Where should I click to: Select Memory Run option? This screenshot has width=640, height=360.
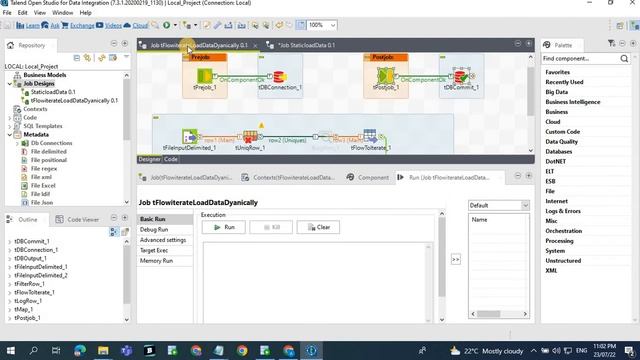click(165, 261)
